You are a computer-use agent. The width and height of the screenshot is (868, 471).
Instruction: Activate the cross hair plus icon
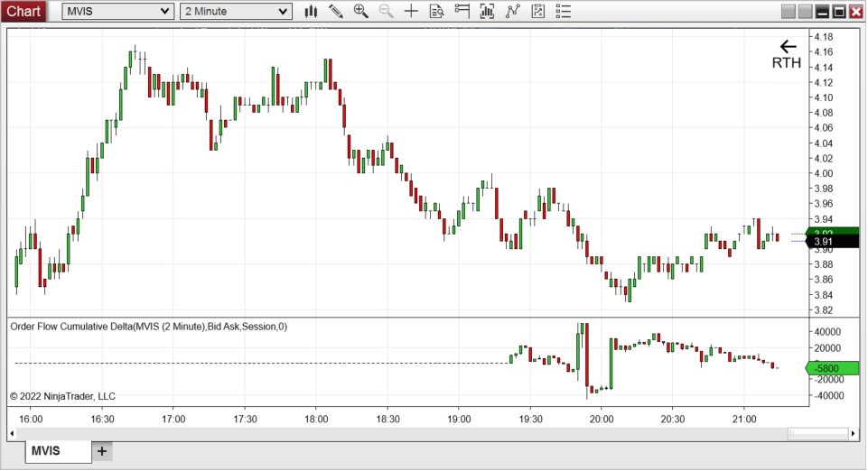(411, 11)
